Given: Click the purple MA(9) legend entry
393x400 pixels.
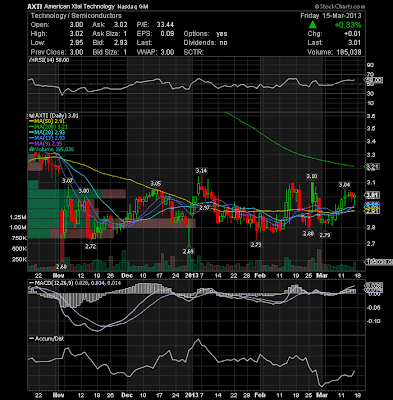Looking at the screenshot, I should pos(46,143).
